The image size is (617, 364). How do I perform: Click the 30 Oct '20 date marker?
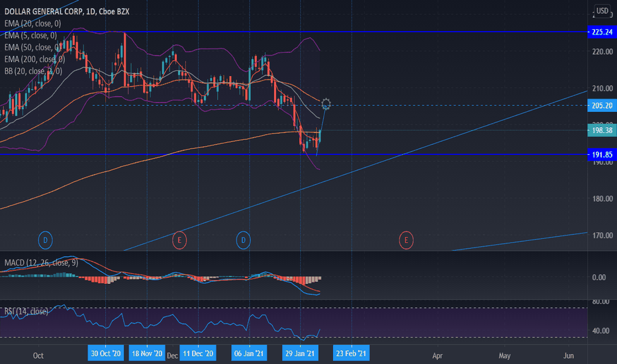tap(106, 353)
